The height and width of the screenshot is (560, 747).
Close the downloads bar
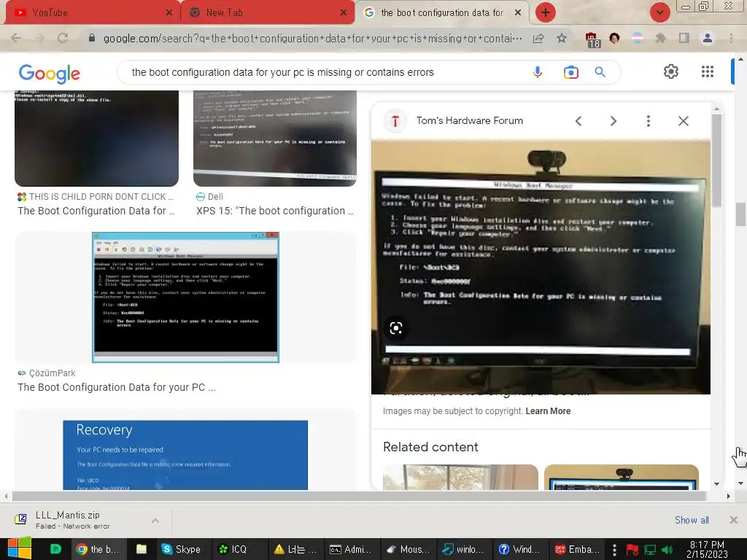[734, 520]
